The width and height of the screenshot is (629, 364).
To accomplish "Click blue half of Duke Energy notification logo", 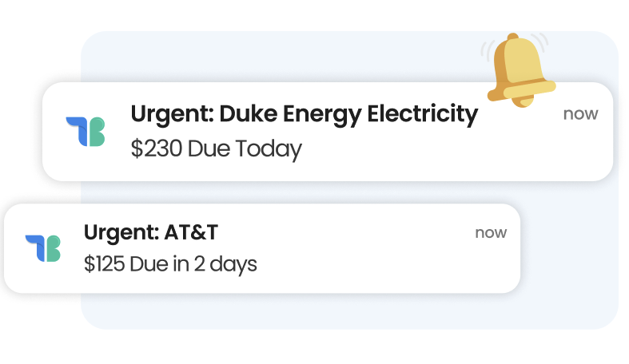I will (x=76, y=128).
